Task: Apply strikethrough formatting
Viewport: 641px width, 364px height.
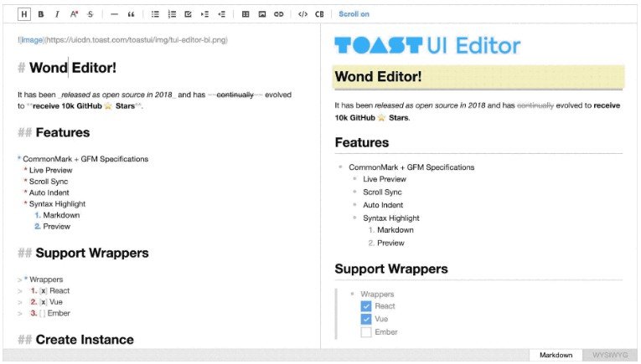Action: (90, 14)
